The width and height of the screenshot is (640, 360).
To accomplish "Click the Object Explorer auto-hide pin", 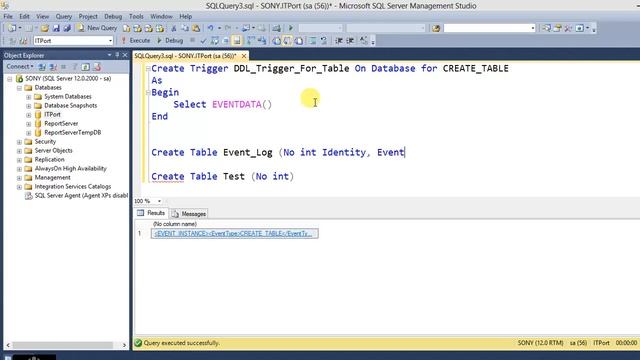I will pos(117,55).
